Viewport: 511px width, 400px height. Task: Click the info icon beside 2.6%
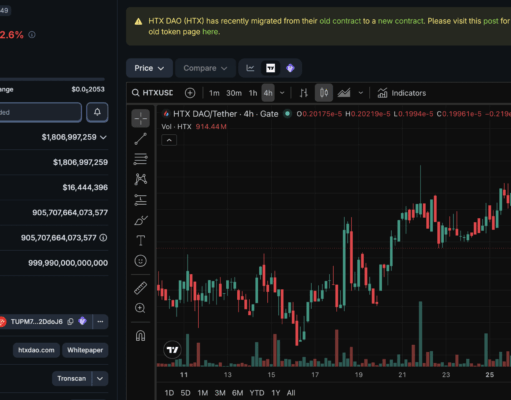32,35
